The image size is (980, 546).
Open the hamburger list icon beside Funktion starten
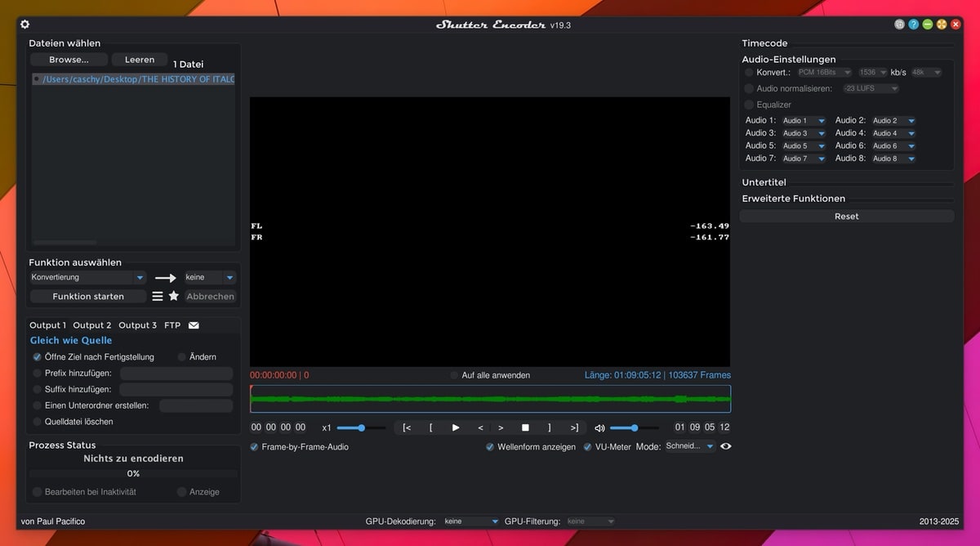click(158, 296)
